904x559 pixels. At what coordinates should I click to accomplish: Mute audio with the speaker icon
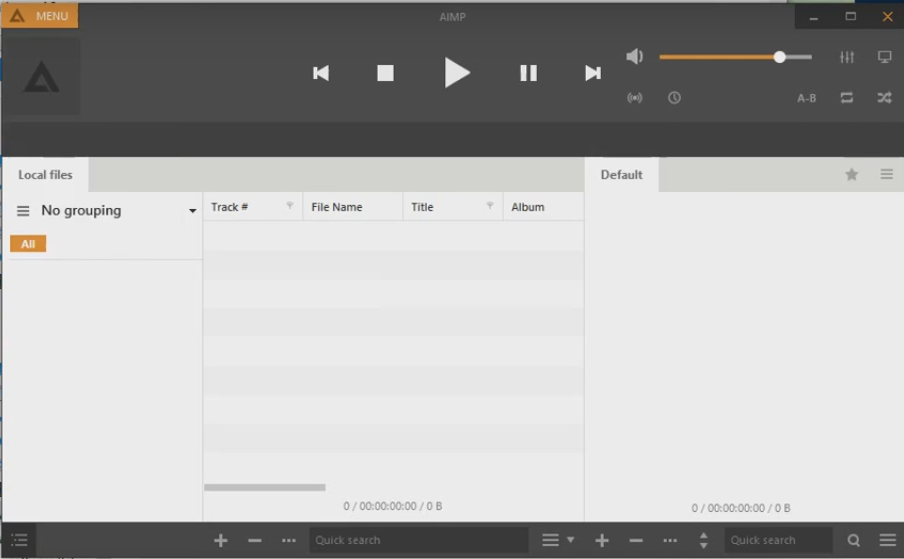(x=634, y=56)
